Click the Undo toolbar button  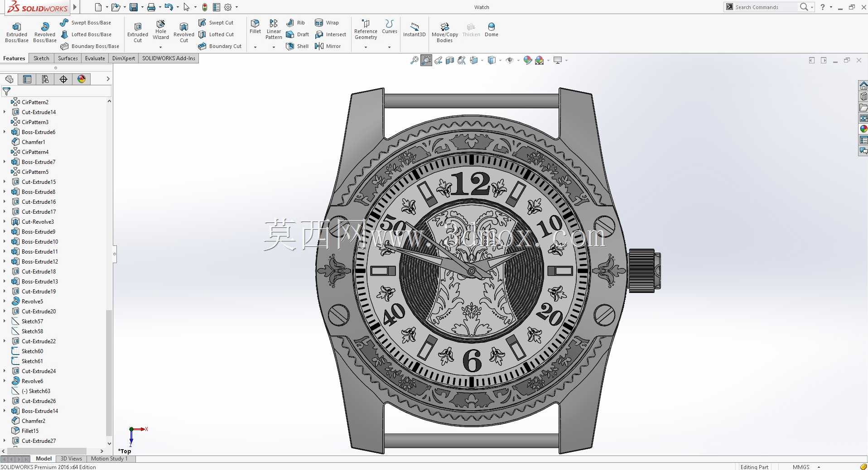(x=169, y=7)
